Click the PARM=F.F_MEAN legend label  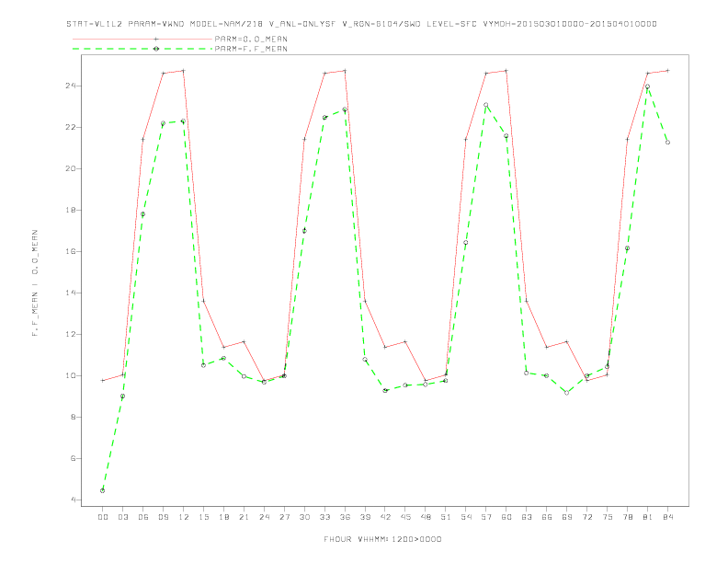tap(251, 49)
